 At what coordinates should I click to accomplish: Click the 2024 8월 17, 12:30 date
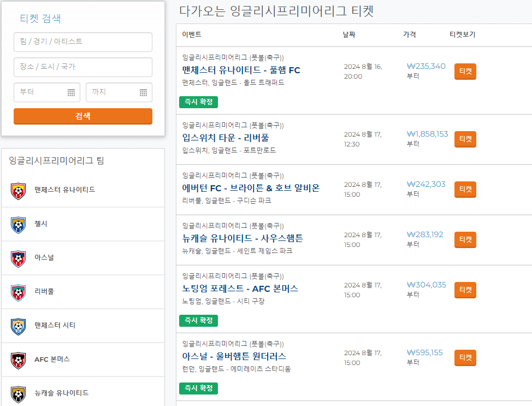(363, 139)
